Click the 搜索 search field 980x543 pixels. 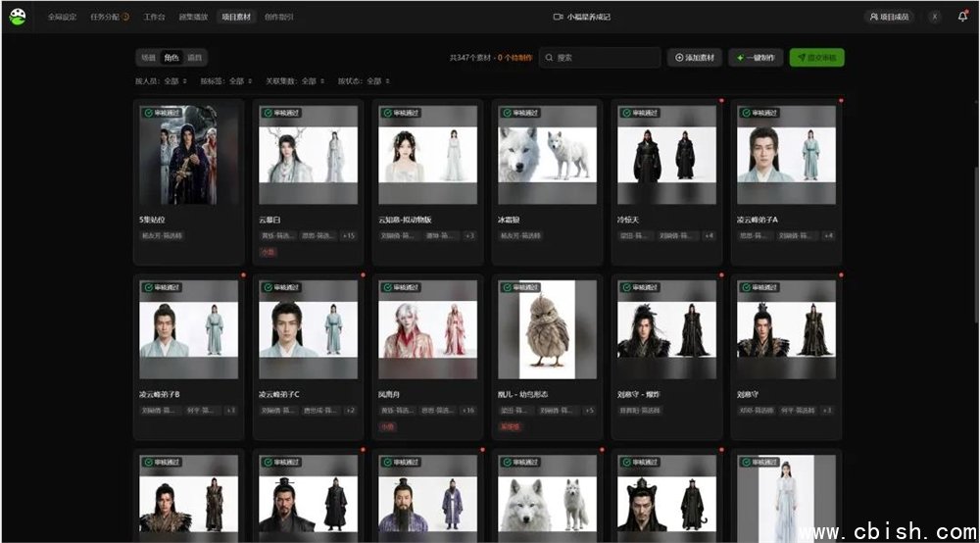pos(600,58)
